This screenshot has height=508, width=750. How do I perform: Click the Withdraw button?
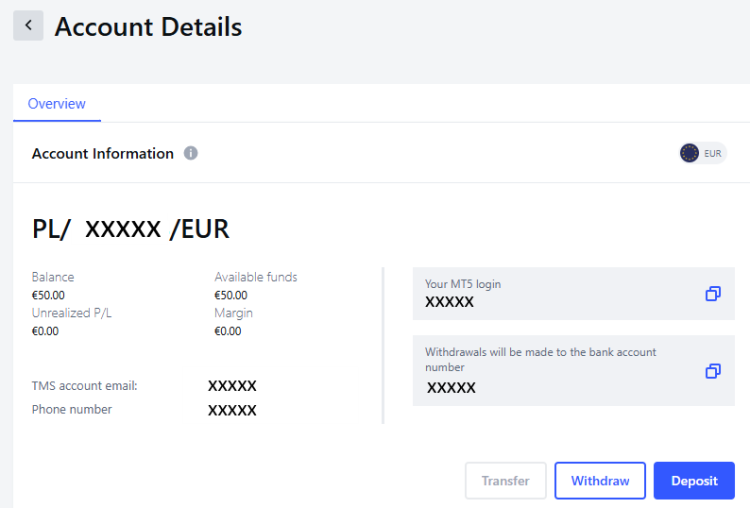click(x=600, y=481)
